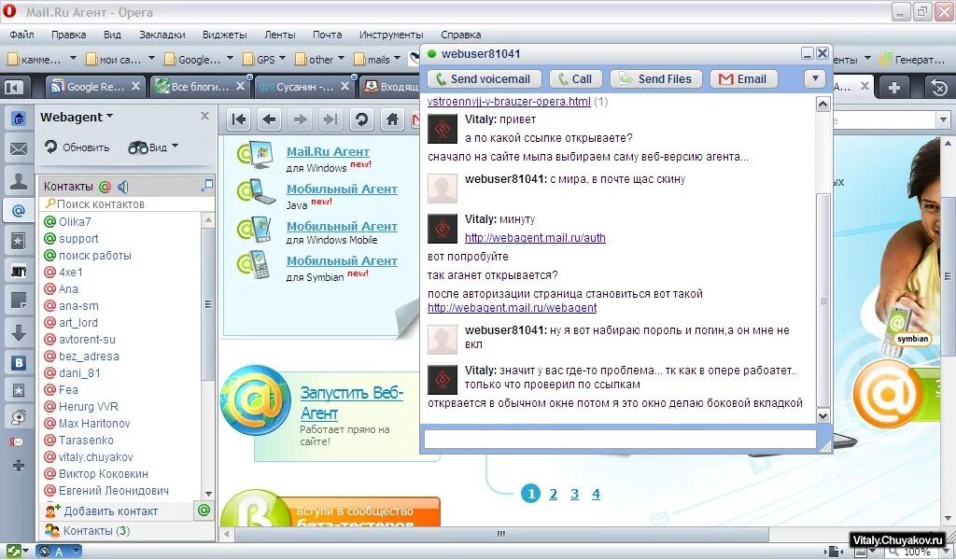Open the Справка menu
The image size is (956, 560).
pyautogui.click(x=460, y=35)
